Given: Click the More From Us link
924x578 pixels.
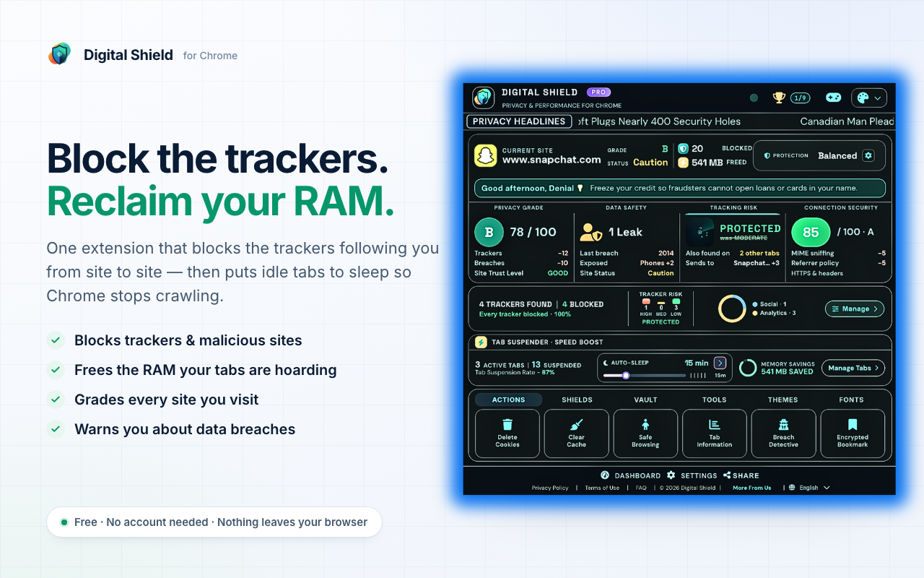Looking at the screenshot, I should click(x=752, y=488).
